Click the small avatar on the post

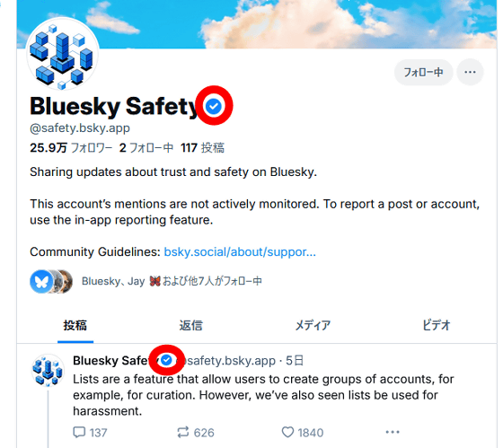click(48, 370)
